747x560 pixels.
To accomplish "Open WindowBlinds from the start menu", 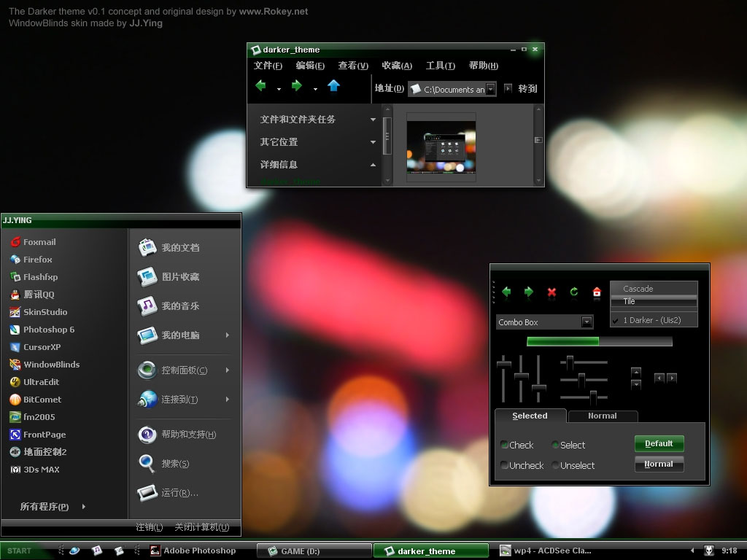I will [44, 365].
